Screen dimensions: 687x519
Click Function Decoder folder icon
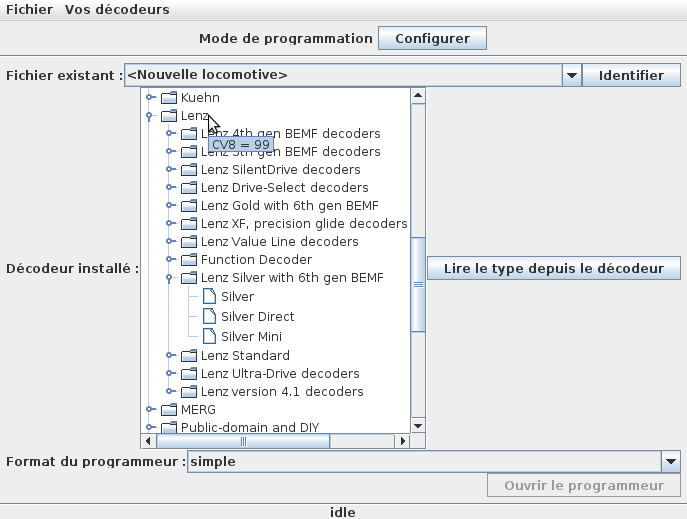(x=189, y=259)
